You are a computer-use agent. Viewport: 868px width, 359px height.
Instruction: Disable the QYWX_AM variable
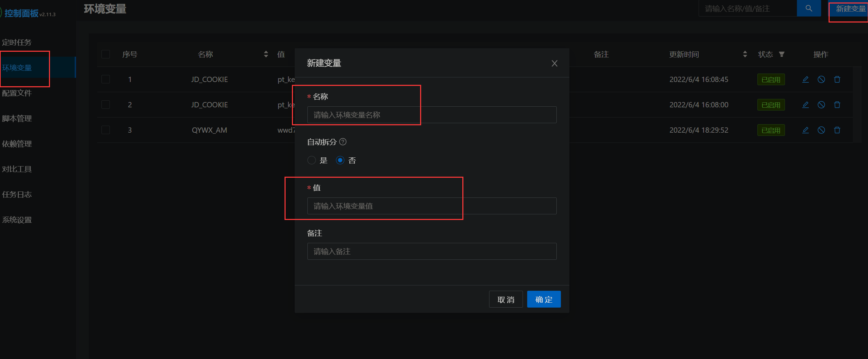(821, 130)
